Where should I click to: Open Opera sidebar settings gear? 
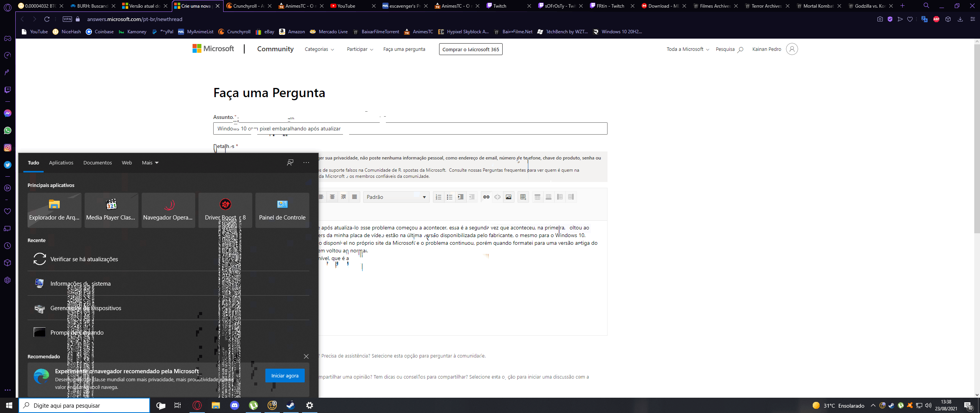[x=8, y=280]
